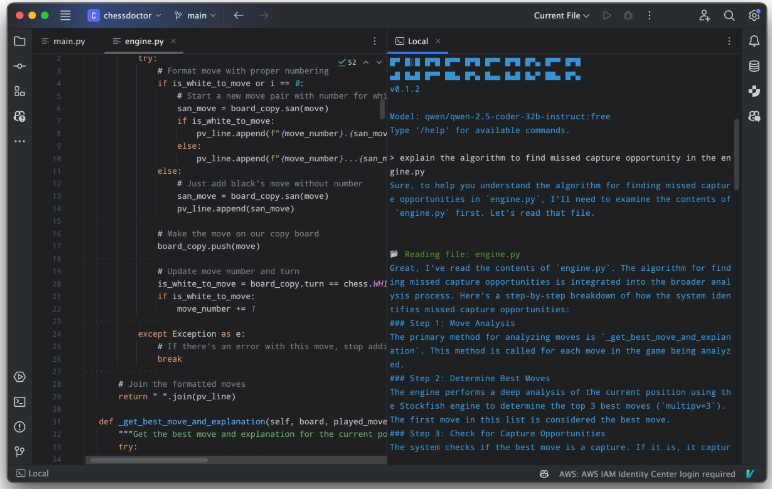The image size is (772, 489).
Task: Click the status bar checkmark V icon
Action: [x=750, y=474]
